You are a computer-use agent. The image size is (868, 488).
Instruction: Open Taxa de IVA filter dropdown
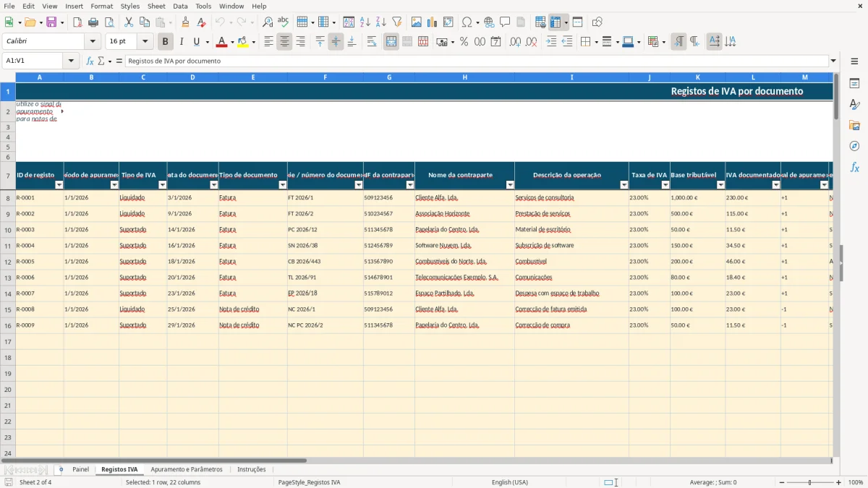(x=664, y=185)
